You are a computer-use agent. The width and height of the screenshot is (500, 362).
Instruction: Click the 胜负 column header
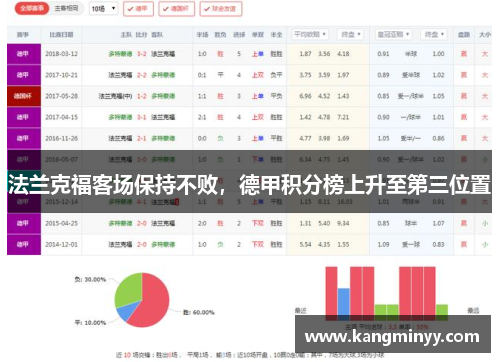pos(220,35)
